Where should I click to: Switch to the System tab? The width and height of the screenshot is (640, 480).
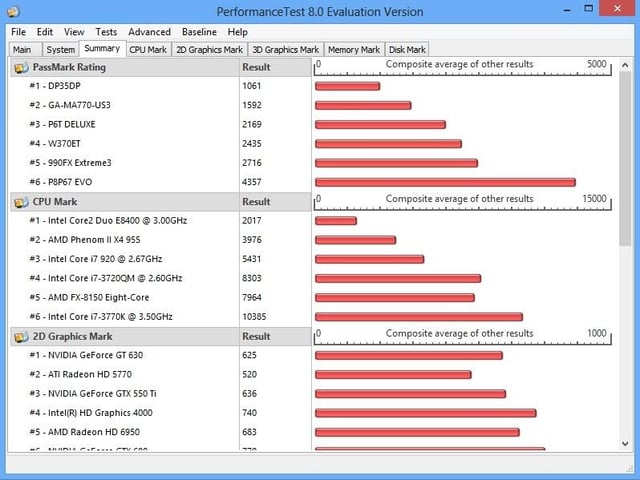[x=60, y=50]
